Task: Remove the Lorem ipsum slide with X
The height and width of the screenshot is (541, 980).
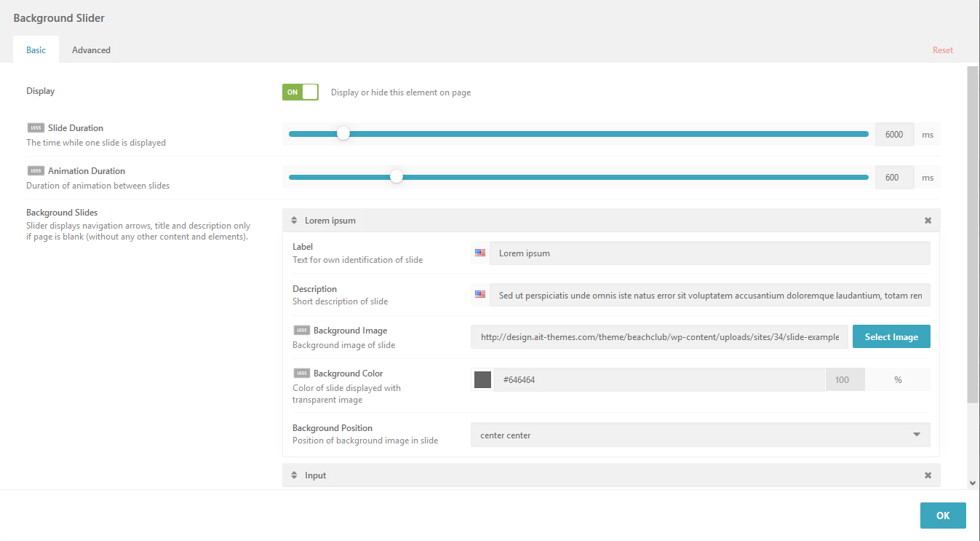Action: (928, 221)
